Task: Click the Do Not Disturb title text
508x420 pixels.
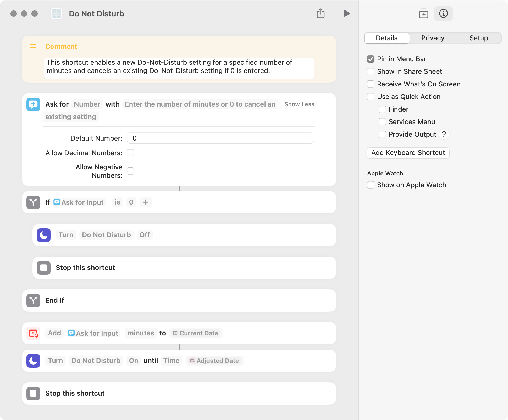Action: point(96,14)
